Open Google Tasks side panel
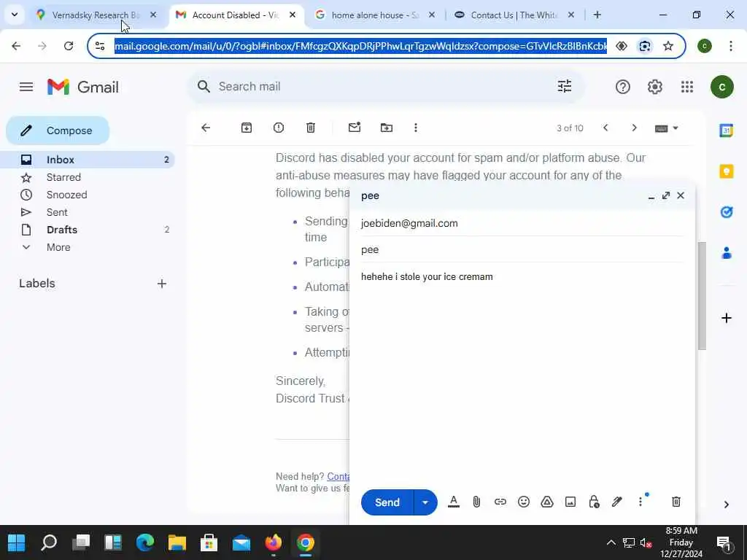 [x=726, y=212]
